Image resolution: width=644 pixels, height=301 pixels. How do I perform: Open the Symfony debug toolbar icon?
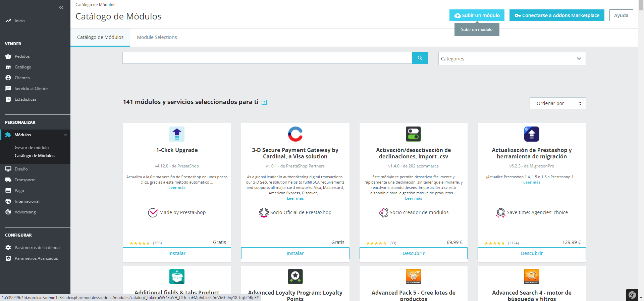click(x=632, y=295)
